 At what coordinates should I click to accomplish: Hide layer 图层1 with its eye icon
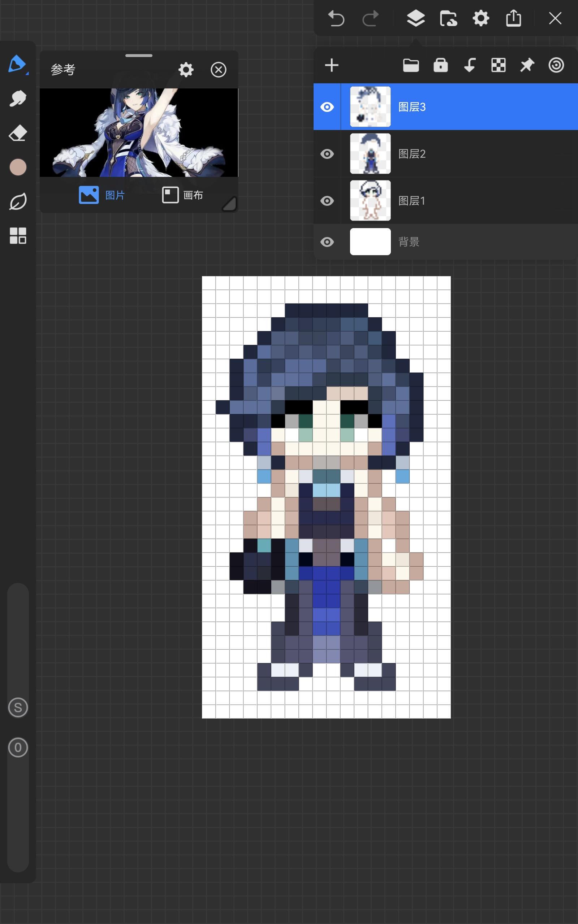[327, 201]
